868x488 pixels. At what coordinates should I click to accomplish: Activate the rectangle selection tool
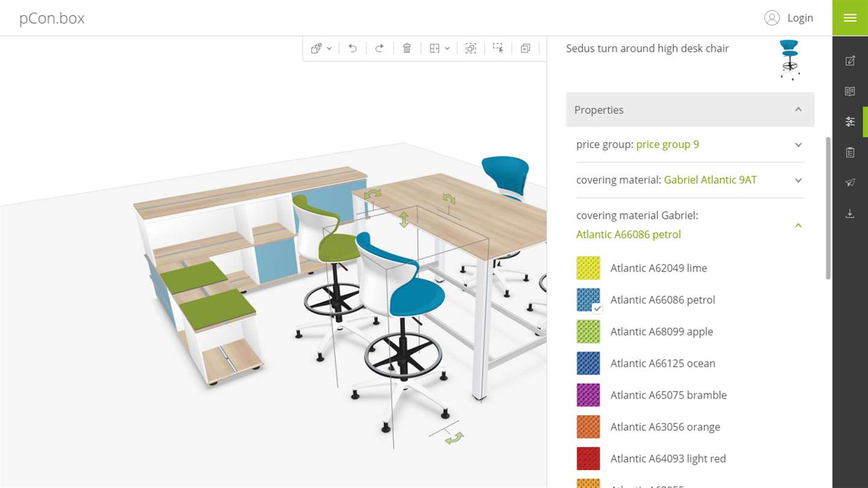tap(498, 48)
